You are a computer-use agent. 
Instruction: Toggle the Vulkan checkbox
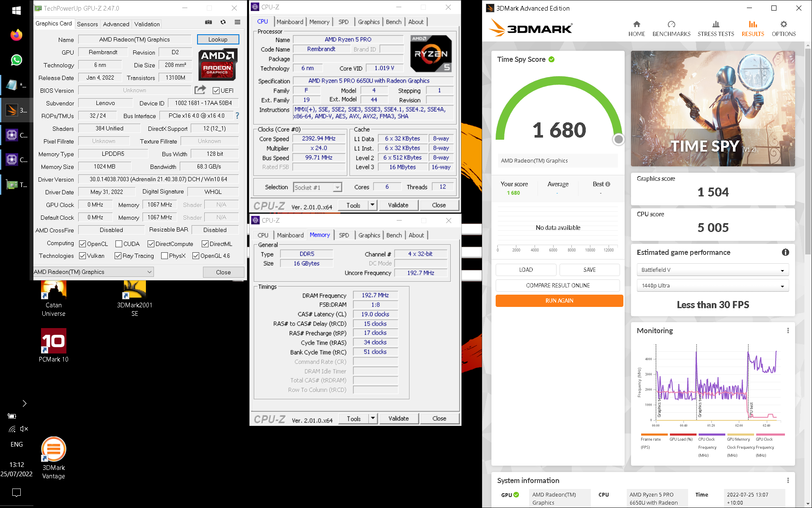point(82,256)
